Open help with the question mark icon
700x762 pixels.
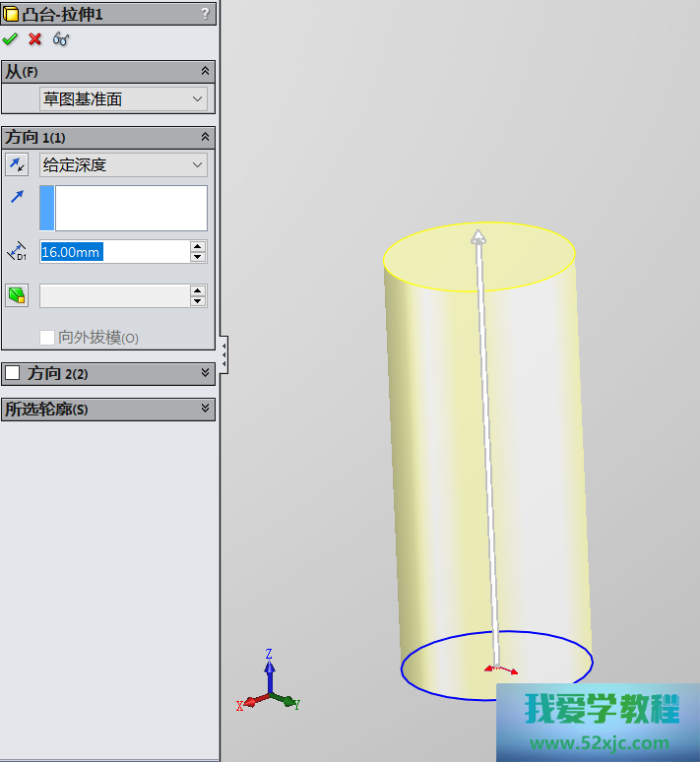(x=205, y=14)
